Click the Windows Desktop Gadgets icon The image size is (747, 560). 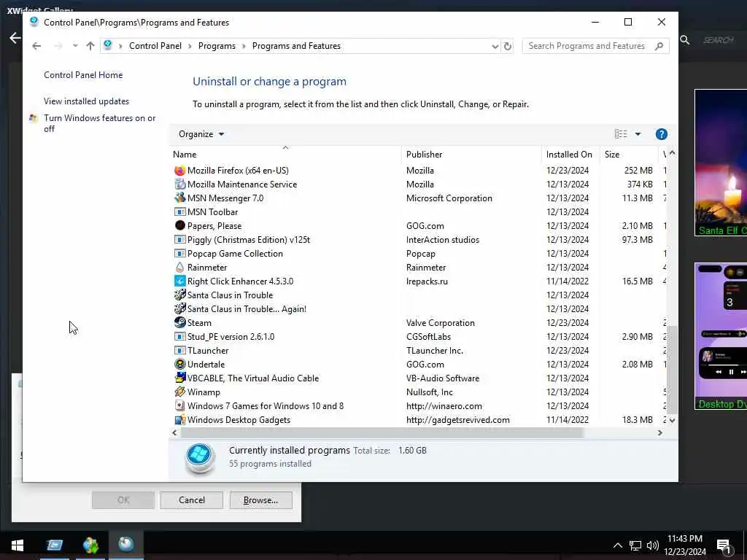click(179, 419)
